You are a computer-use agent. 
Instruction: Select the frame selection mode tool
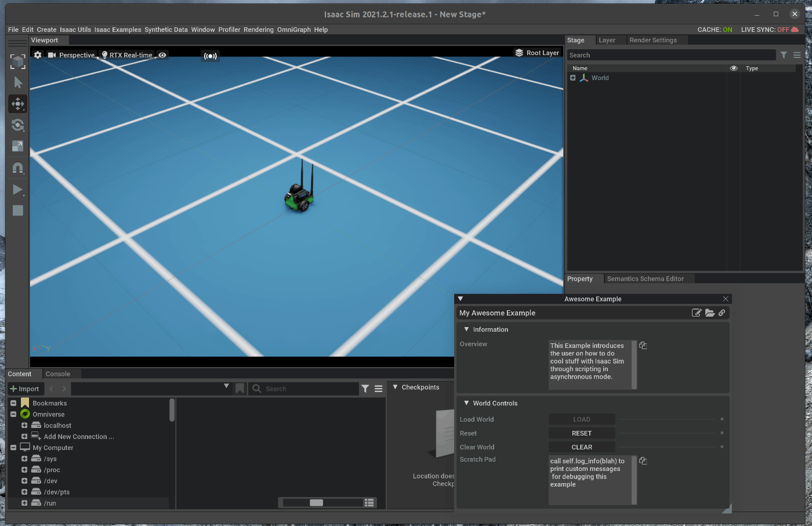tap(18, 61)
